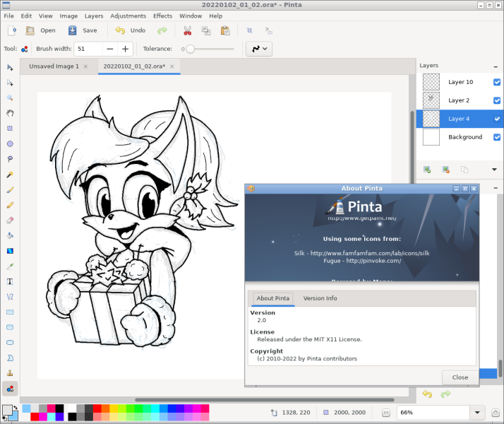The height and width of the screenshot is (424, 504).
Task: Copy selection using the toolbar copy icon
Action: click(x=206, y=30)
